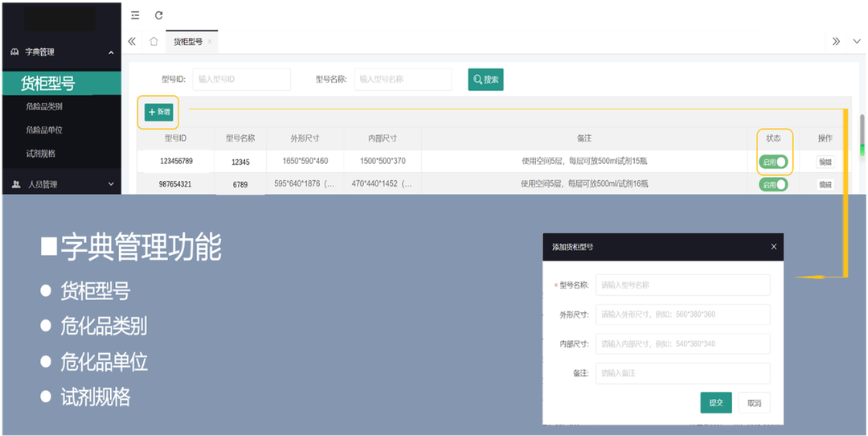Click the cell 1650*590*460
Screen dimensions: 868x436
pyautogui.click(x=305, y=161)
